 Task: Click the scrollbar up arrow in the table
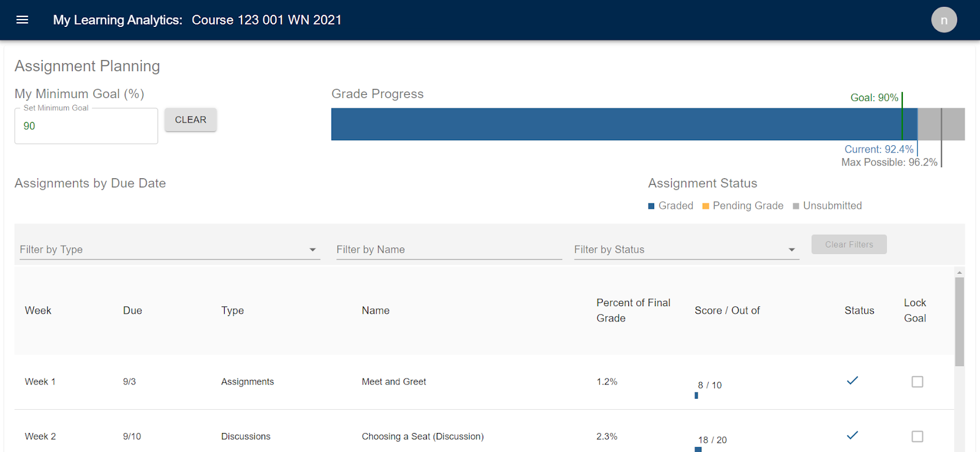(x=959, y=272)
